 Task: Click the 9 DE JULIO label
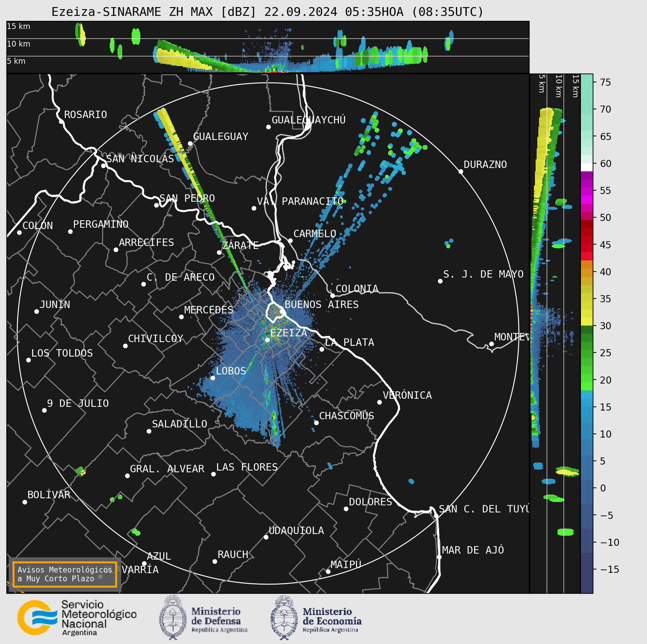coord(78,403)
